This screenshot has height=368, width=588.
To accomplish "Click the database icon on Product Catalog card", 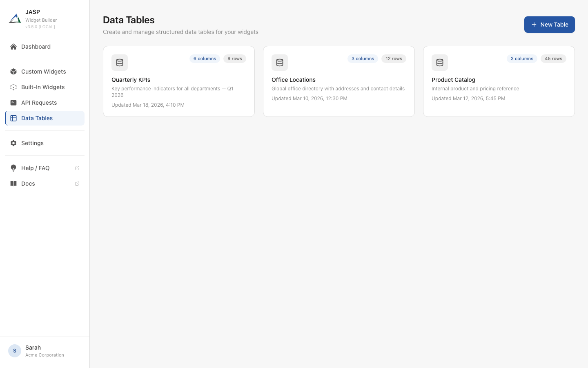I will point(440,63).
